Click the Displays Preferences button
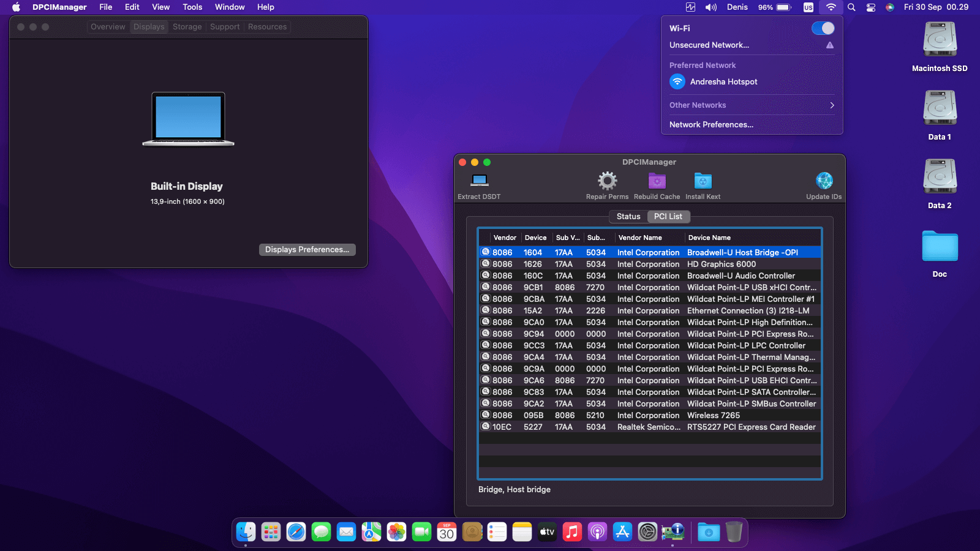 307,249
